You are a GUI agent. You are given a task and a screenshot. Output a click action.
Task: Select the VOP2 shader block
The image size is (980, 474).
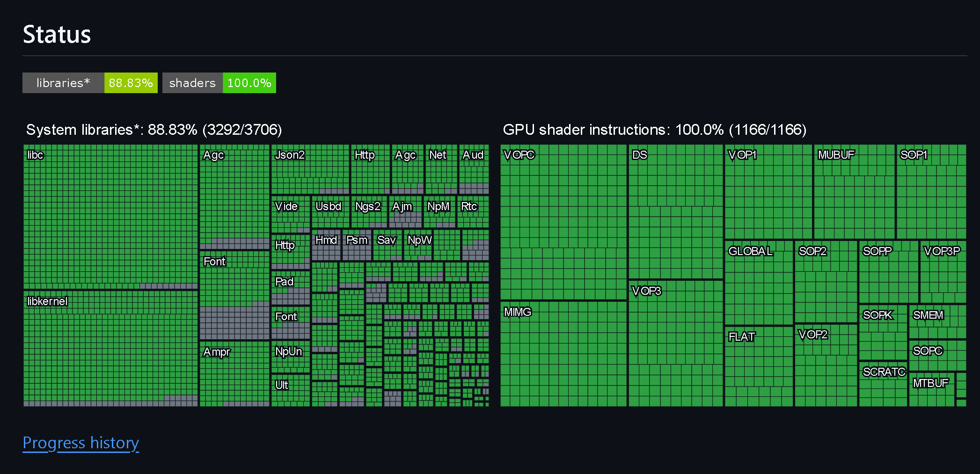coord(826,365)
